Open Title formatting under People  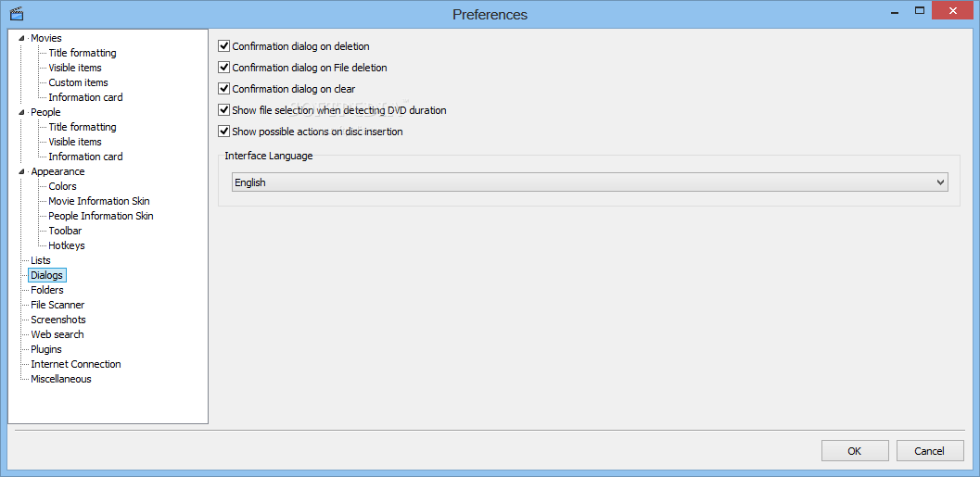[x=83, y=127]
